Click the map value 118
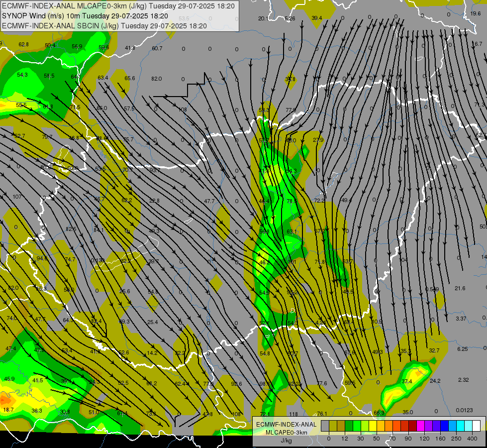This screenshot has height=448, width=487. (293, 414)
